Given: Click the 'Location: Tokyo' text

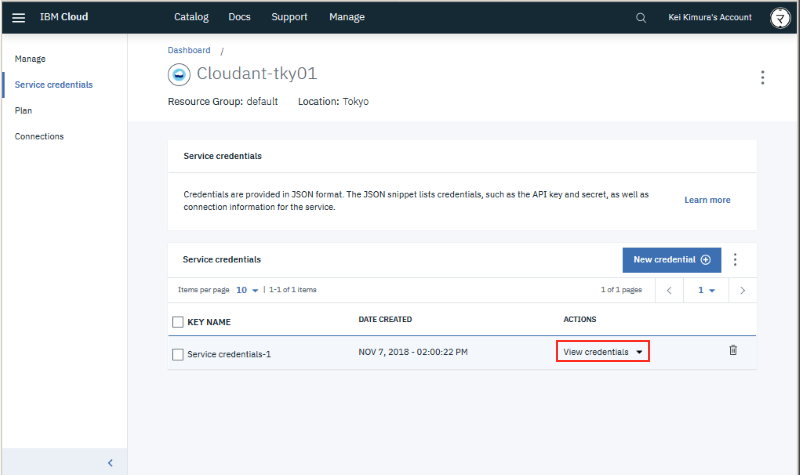Looking at the screenshot, I should click(x=333, y=102).
